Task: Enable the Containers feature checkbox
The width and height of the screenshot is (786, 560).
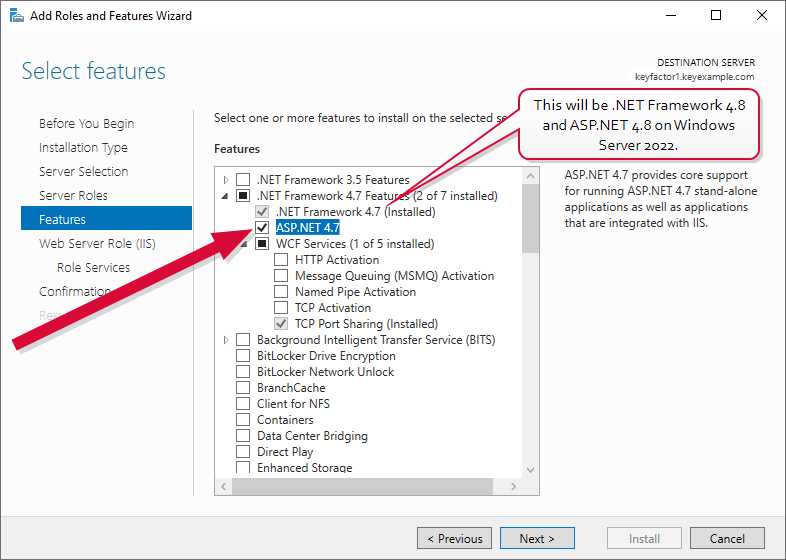Action: 243,420
